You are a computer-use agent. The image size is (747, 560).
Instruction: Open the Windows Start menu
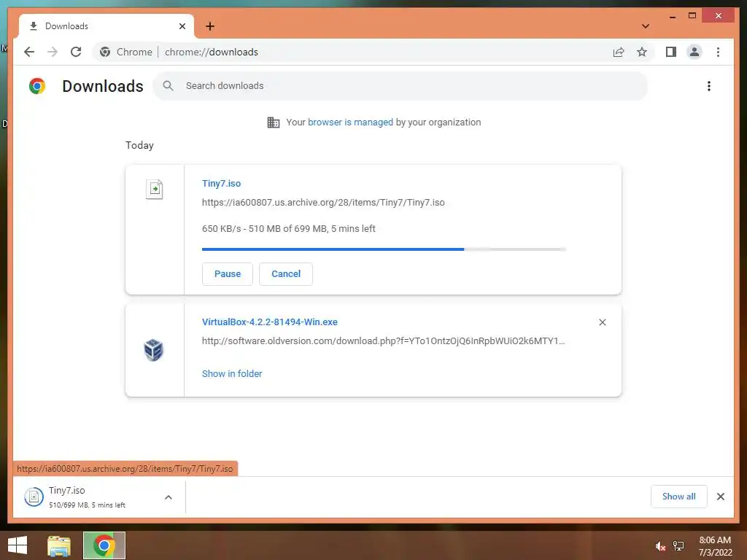pyautogui.click(x=18, y=545)
